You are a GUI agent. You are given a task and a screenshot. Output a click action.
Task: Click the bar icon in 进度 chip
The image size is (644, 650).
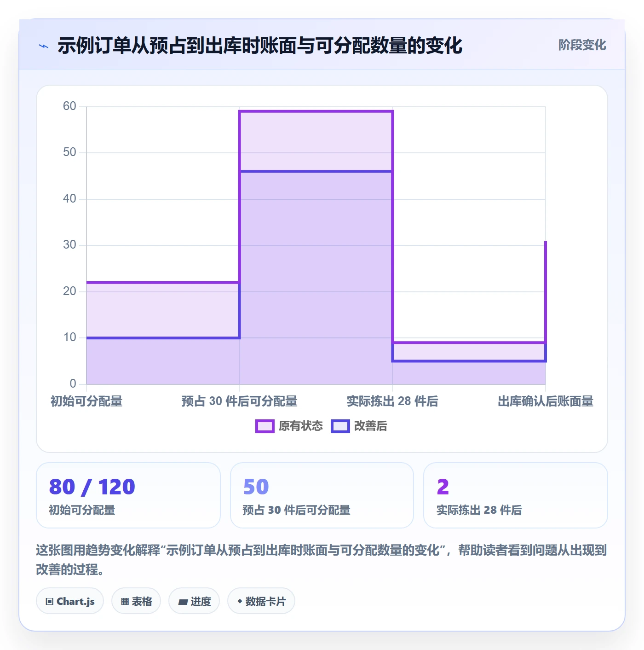(183, 602)
